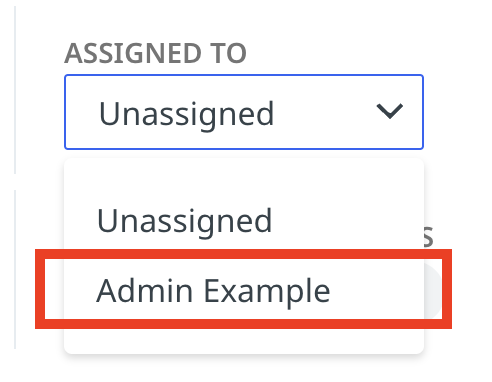Viewport: 492px width, 382px height.
Task: Open the Assigned To combo box
Action: coord(244,112)
